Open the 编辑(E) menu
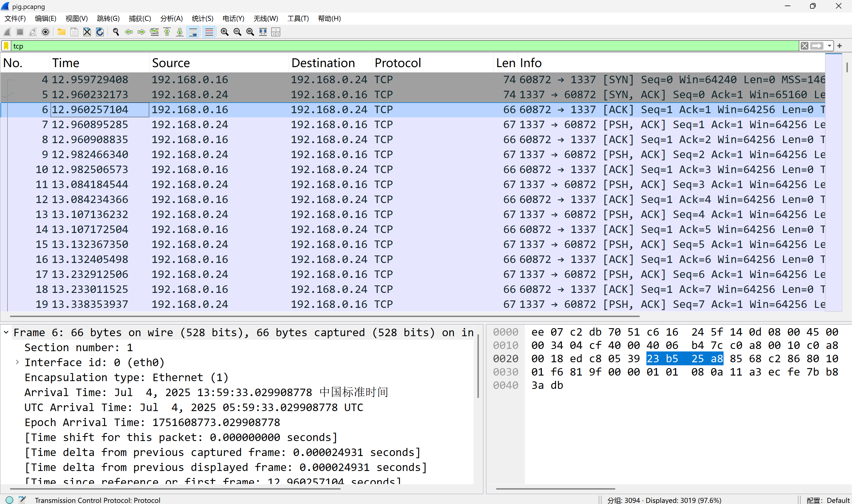 pos(45,18)
